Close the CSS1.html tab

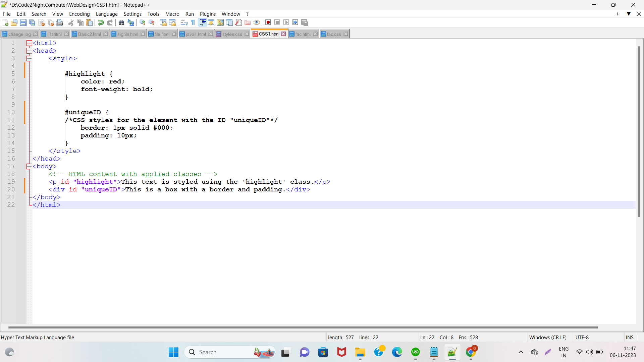tap(283, 34)
